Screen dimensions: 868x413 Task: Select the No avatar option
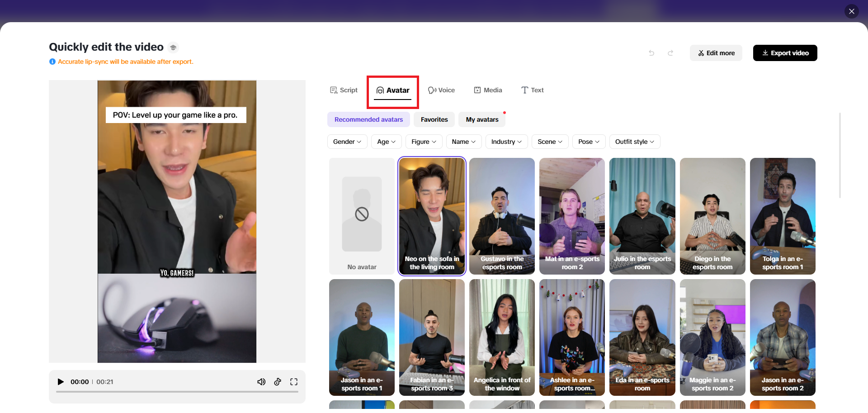[x=362, y=216]
